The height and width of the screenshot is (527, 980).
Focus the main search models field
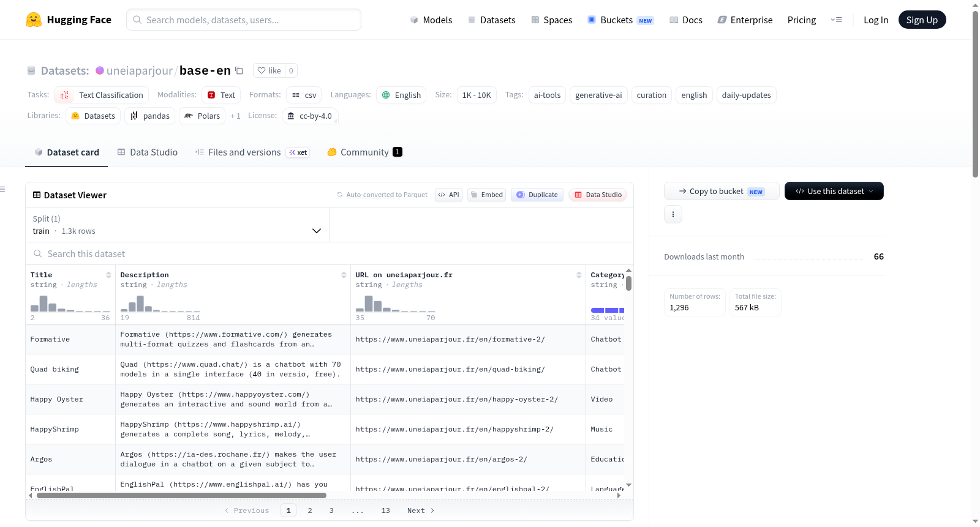pos(244,20)
